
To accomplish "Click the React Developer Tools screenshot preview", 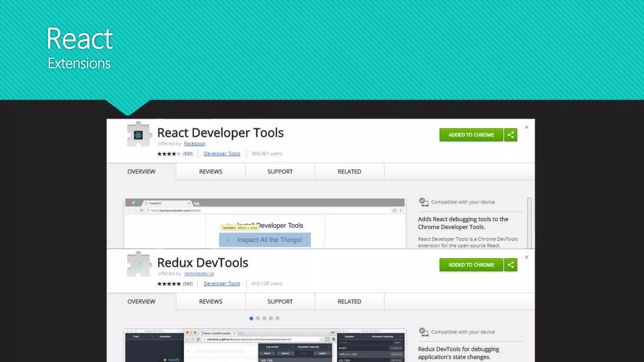I will click(265, 223).
